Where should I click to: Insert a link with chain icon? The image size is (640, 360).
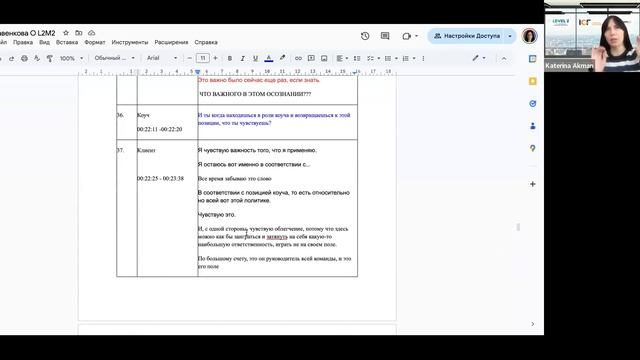point(298,58)
